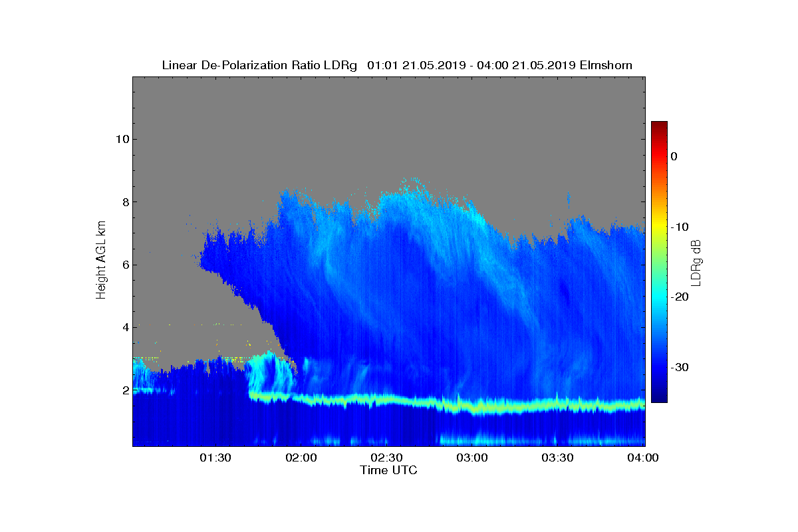
Task: Click the 01:30 time tick label
Action: click(x=216, y=458)
